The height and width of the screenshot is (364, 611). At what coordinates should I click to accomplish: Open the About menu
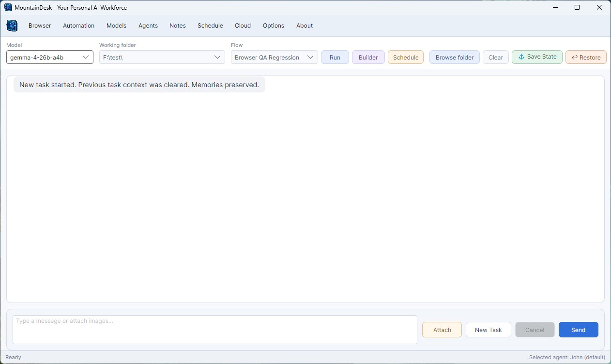coord(305,26)
